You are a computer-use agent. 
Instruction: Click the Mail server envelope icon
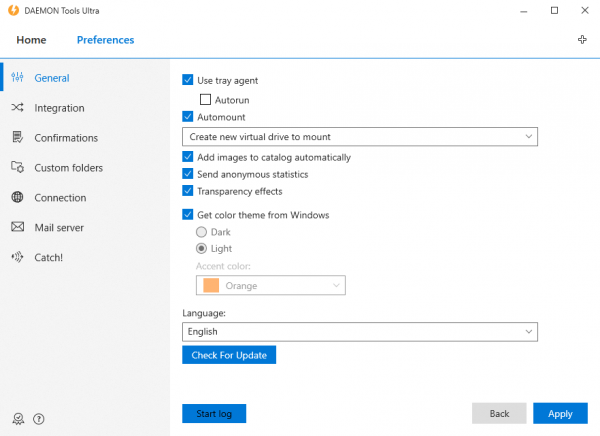point(17,227)
